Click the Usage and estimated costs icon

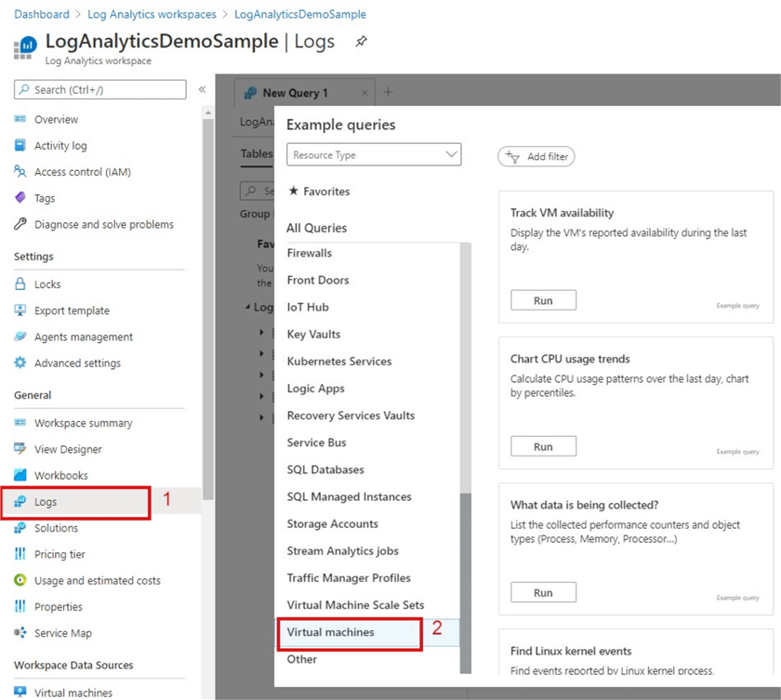[20, 580]
